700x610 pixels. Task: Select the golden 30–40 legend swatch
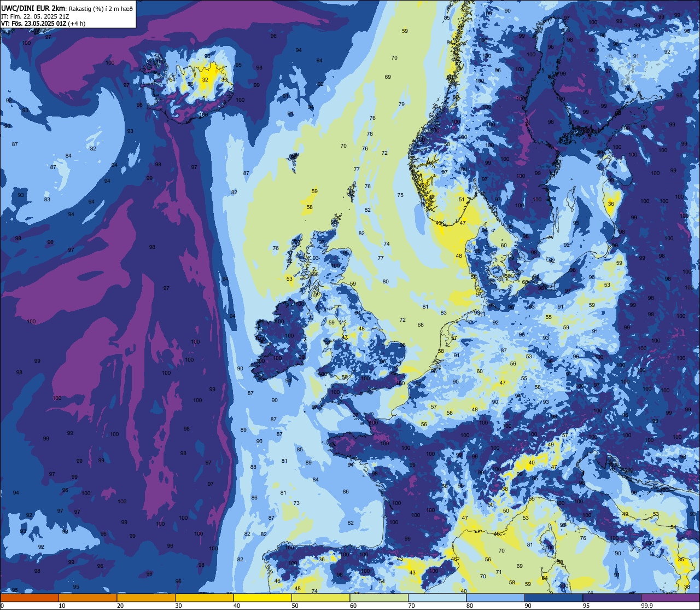tap(204, 597)
